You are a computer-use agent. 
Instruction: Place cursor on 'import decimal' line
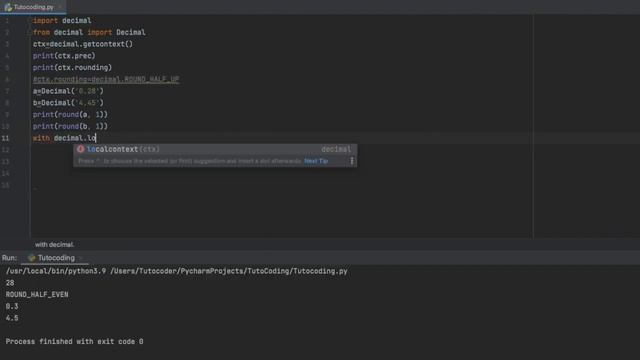click(62, 20)
